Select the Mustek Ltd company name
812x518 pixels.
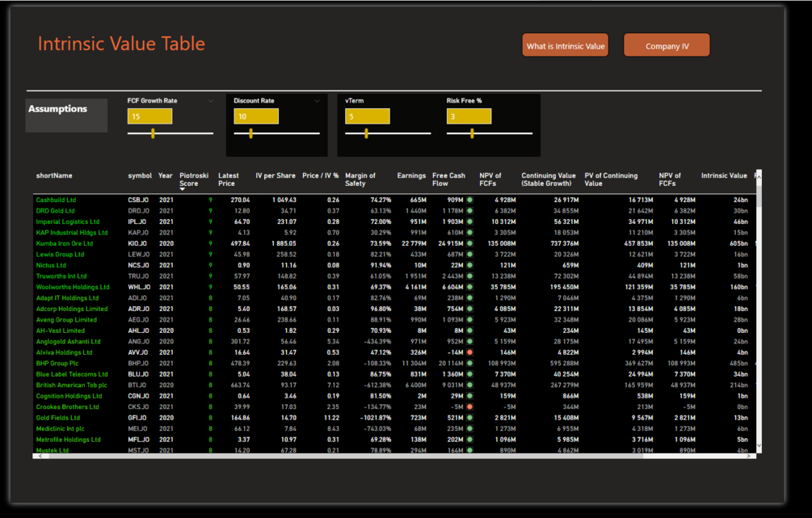(x=53, y=450)
